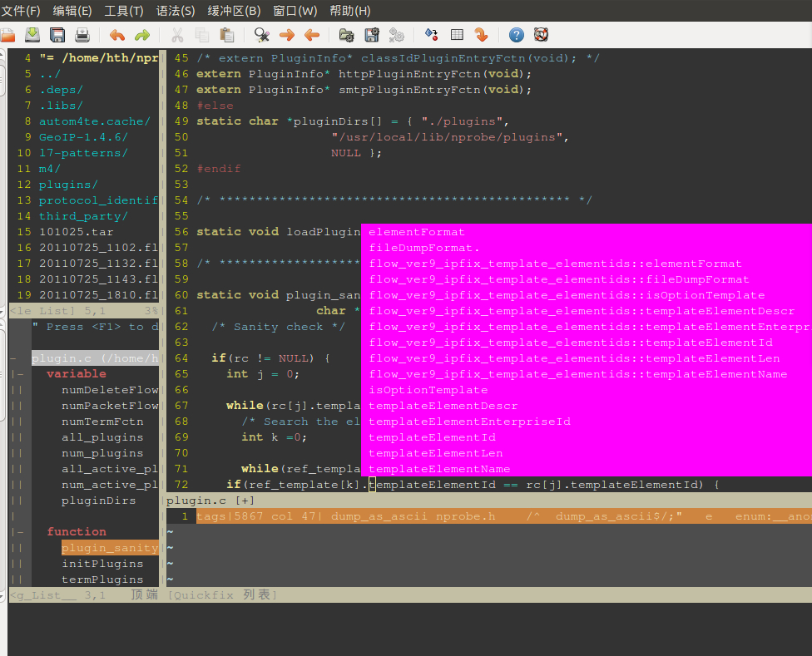The width and height of the screenshot is (812, 656).
Task: Jump to termPlugins function tag
Action: coord(102,580)
